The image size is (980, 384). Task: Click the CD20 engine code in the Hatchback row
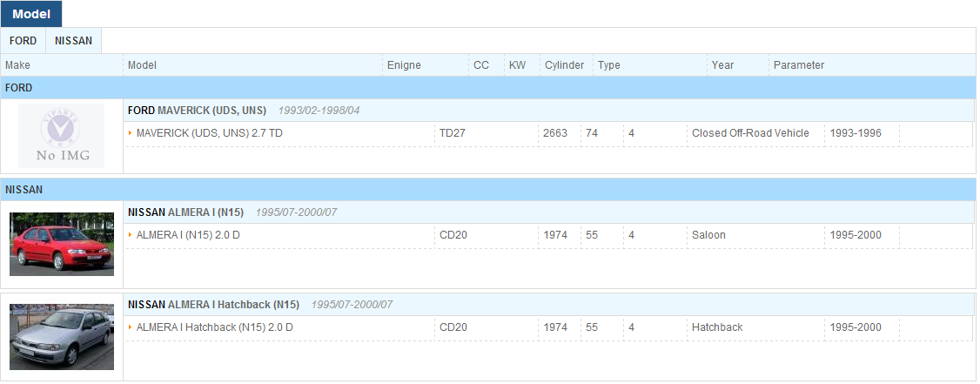453,327
